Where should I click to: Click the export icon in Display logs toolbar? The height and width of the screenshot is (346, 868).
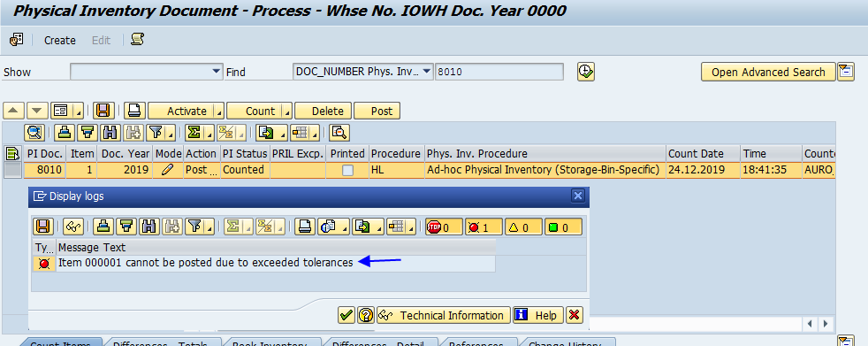[x=362, y=227]
